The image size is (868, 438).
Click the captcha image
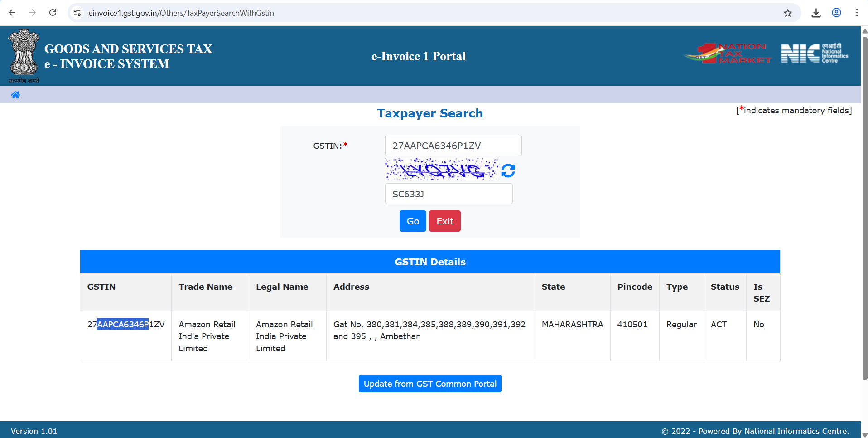(442, 170)
